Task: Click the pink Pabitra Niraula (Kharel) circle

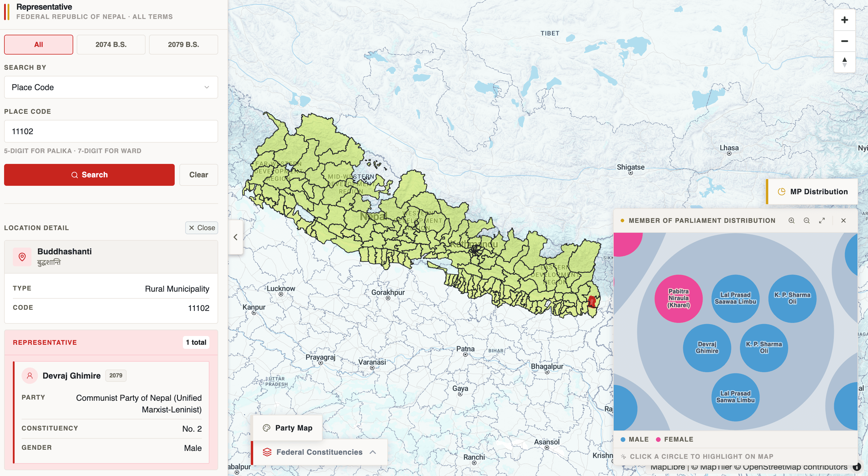Action: pos(678,298)
